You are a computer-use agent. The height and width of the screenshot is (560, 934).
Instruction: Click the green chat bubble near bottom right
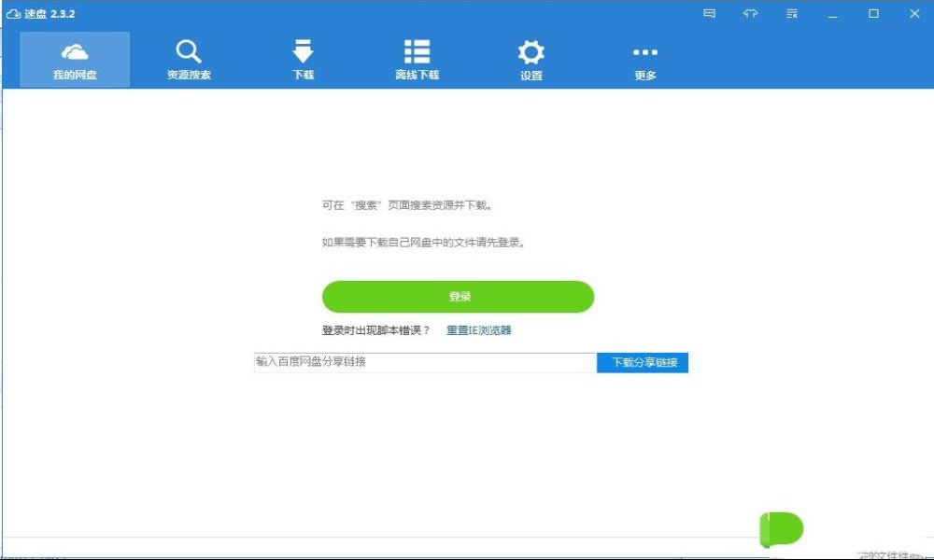(782, 528)
